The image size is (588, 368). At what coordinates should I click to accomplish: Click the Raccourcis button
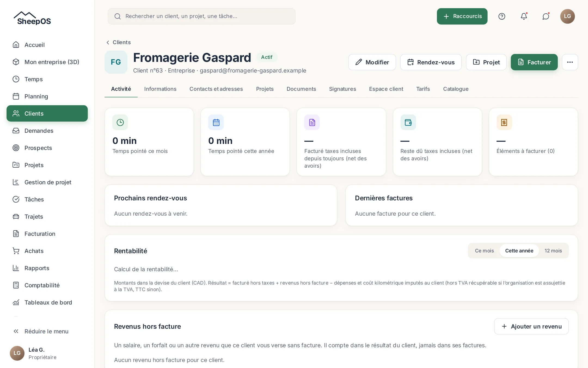click(462, 16)
